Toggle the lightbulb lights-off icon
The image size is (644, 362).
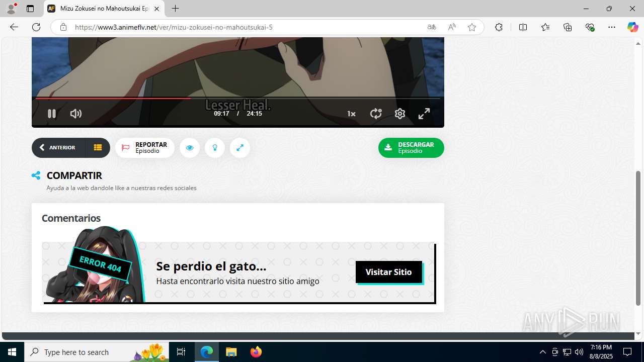(x=215, y=148)
